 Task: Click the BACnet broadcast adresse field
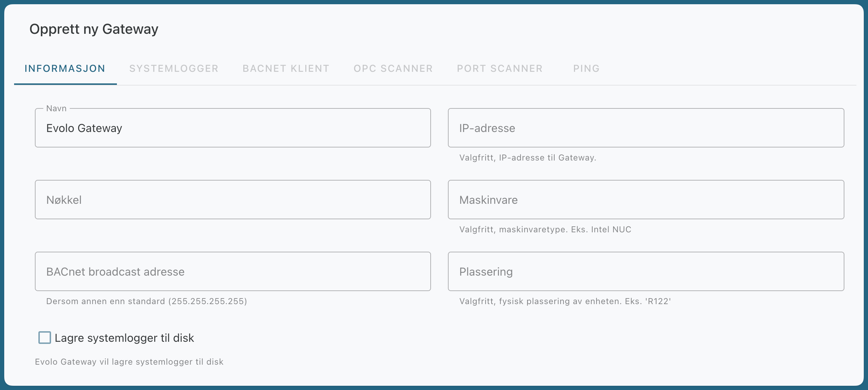[x=233, y=271]
